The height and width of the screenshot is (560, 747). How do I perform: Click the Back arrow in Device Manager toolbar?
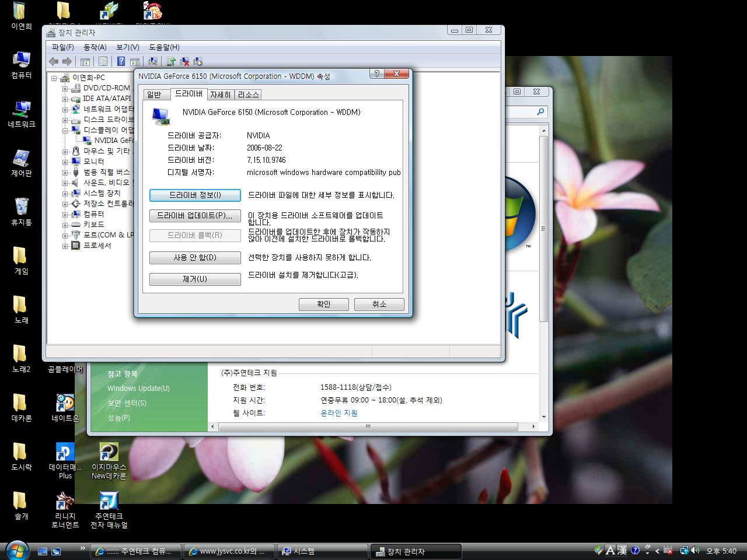pos(54,61)
